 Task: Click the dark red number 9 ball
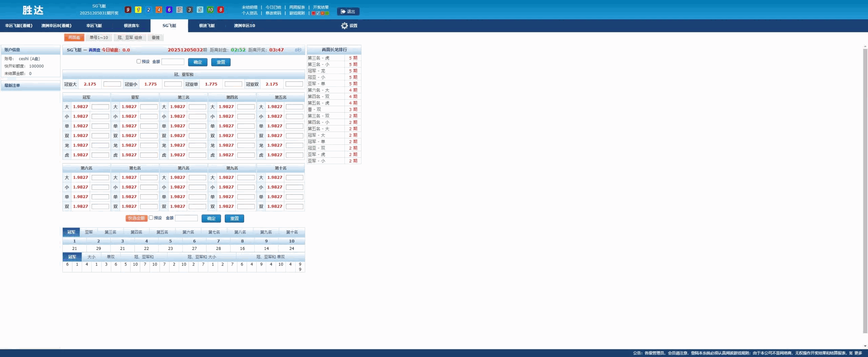tap(128, 10)
